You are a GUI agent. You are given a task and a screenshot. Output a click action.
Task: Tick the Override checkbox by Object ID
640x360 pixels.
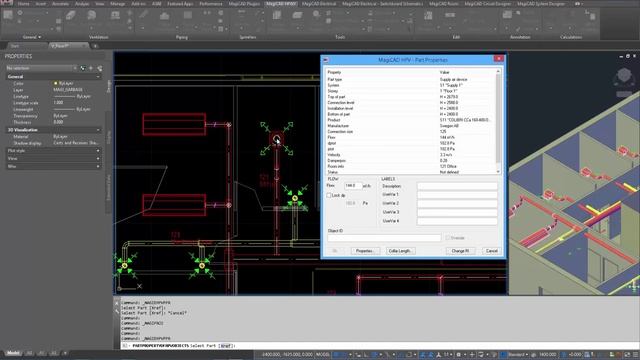pyautogui.click(x=447, y=238)
